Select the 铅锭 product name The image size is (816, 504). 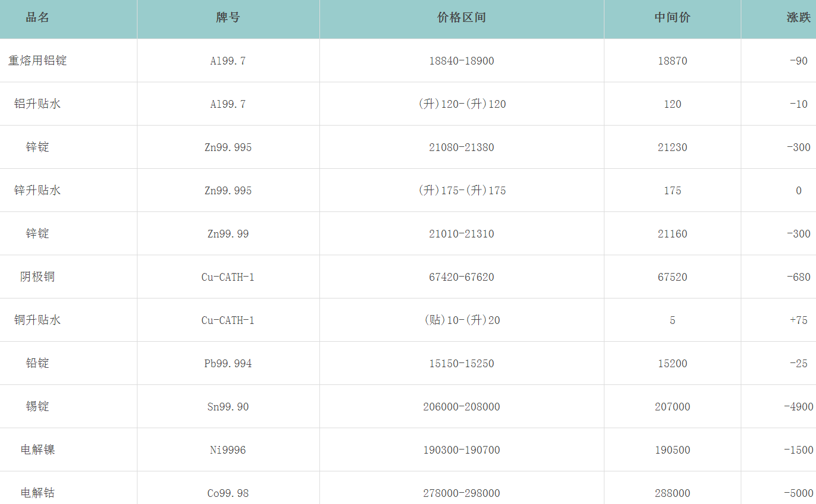(x=37, y=363)
